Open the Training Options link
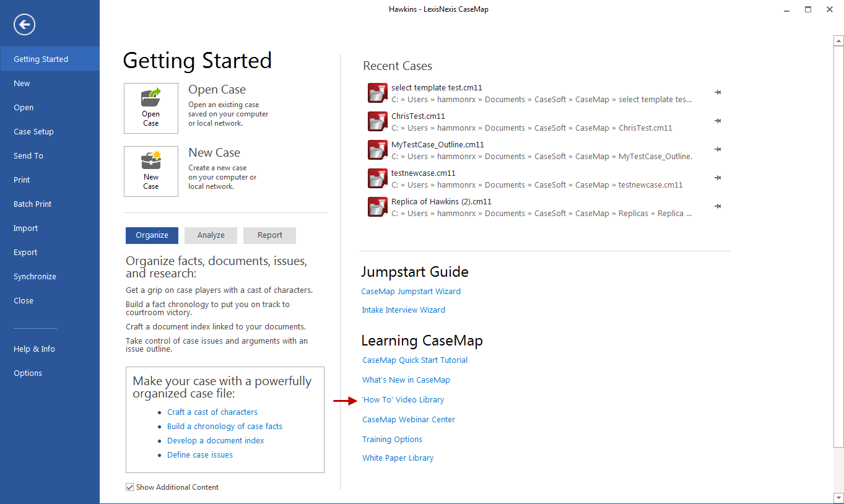The width and height of the screenshot is (844, 504). pos(392,439)
